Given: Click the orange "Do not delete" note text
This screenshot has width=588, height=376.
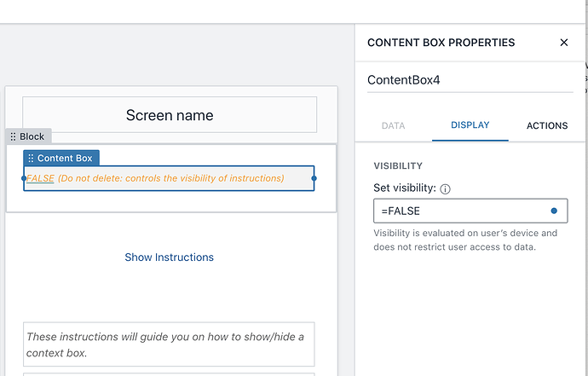Looking at the screenshot, I should pyautogui.click(x=170, y=178).
